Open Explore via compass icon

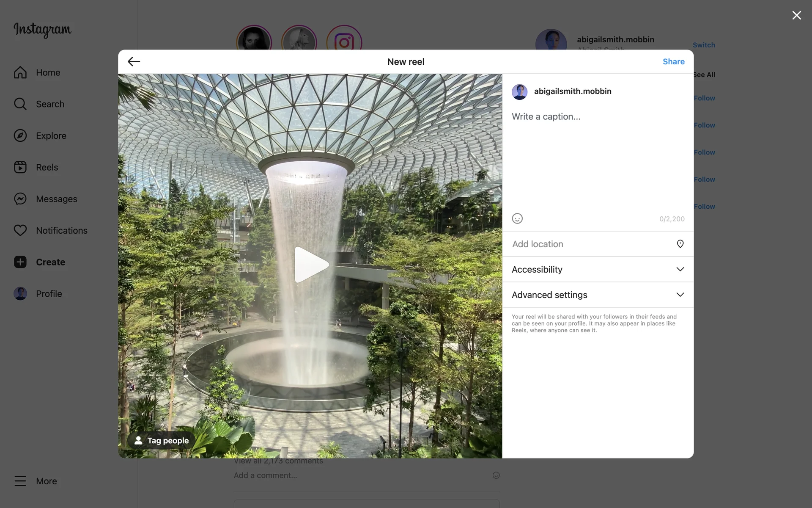20,135
